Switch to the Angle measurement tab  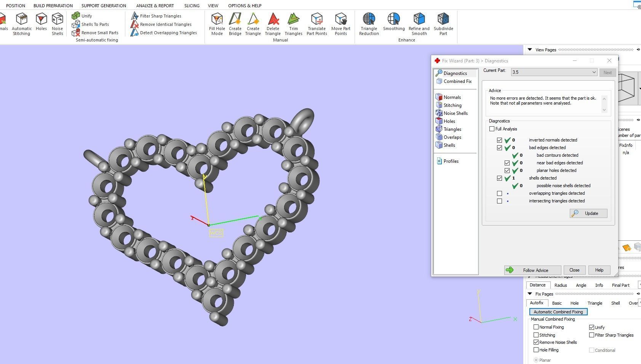[581, 285]
